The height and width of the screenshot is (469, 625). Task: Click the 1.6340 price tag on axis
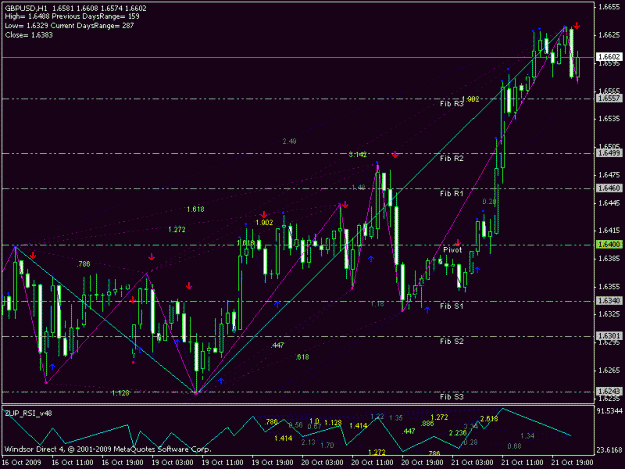(x=609, y=301)
